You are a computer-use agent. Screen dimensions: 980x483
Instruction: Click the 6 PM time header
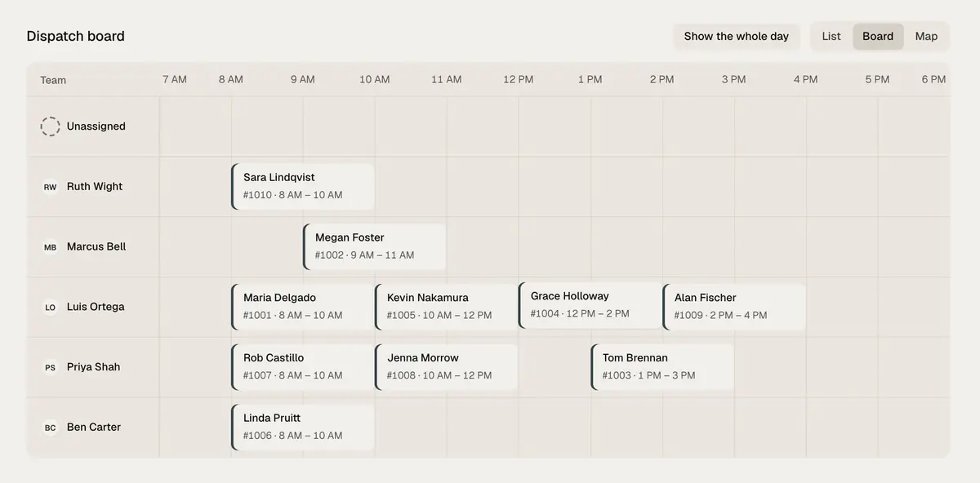point(934,80)
